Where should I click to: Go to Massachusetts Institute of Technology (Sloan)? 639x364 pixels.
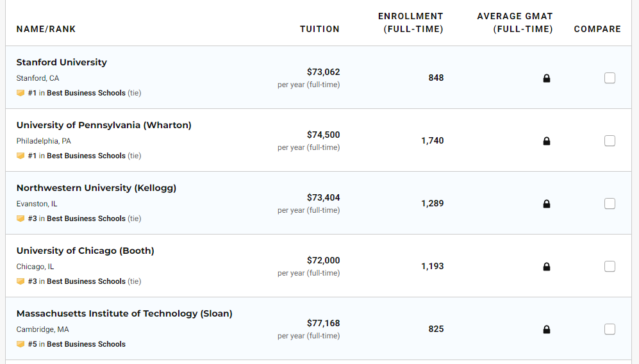point(124,313)
